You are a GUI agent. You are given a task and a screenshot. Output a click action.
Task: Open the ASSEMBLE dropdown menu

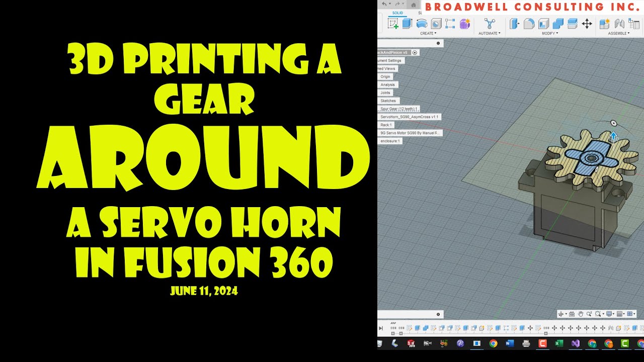point(619,33)
